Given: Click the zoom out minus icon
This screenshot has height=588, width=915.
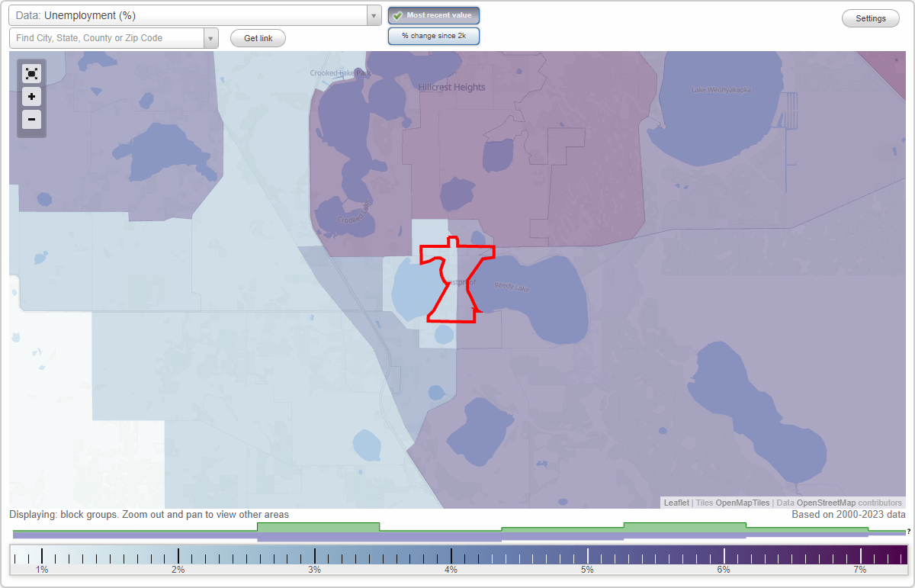Looking at the screenshot, I should [31, 120].
